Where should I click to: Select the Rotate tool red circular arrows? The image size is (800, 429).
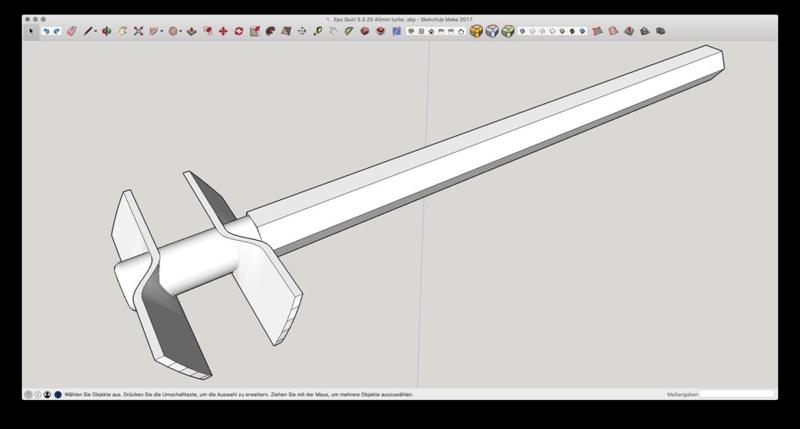pos(239,31)
